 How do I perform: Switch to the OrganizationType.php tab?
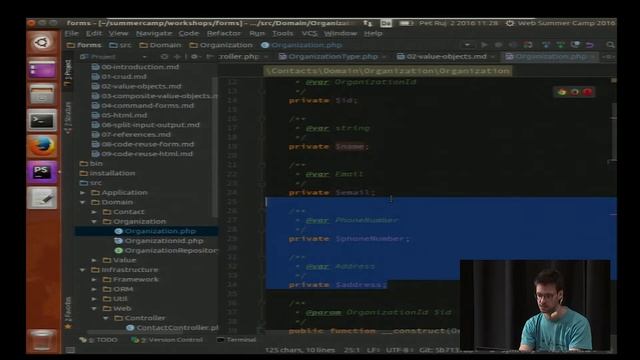333,57
